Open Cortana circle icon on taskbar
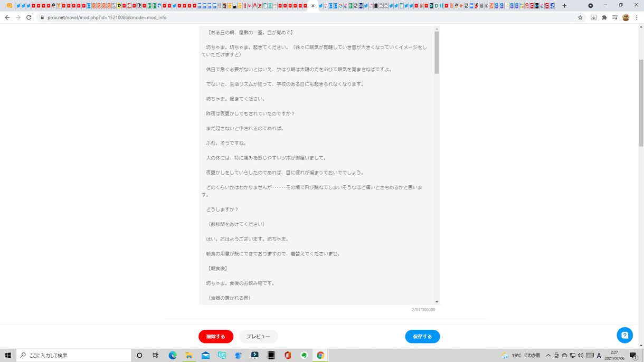This screenshot has height=362, width=644. coord(139,355)
